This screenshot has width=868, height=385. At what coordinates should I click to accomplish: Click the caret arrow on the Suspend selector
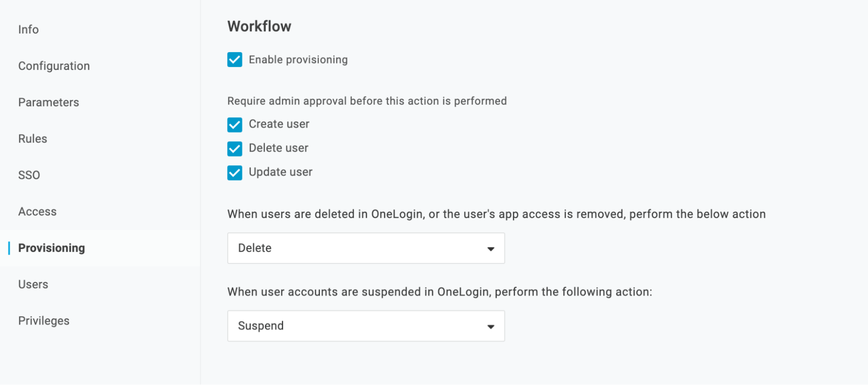(491, 326)
